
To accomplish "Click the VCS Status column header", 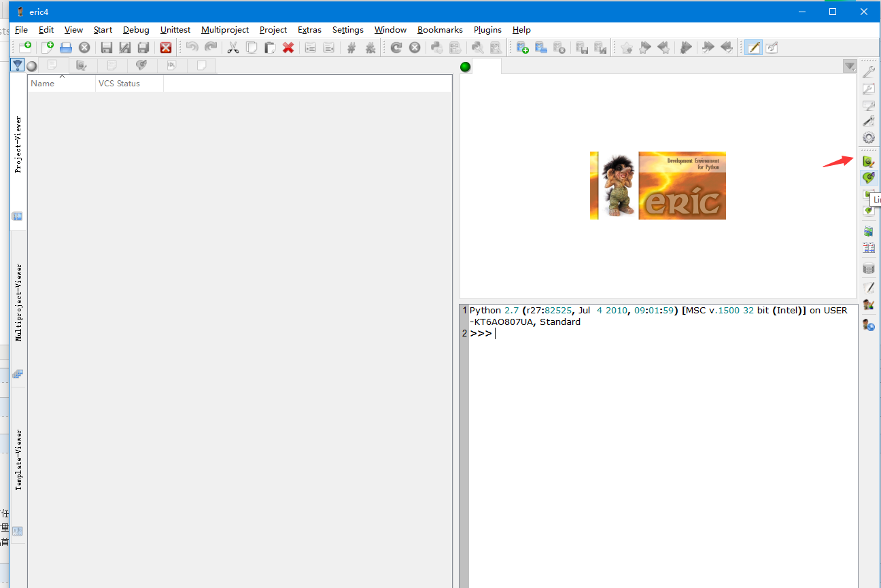I will tap(129, 84).
